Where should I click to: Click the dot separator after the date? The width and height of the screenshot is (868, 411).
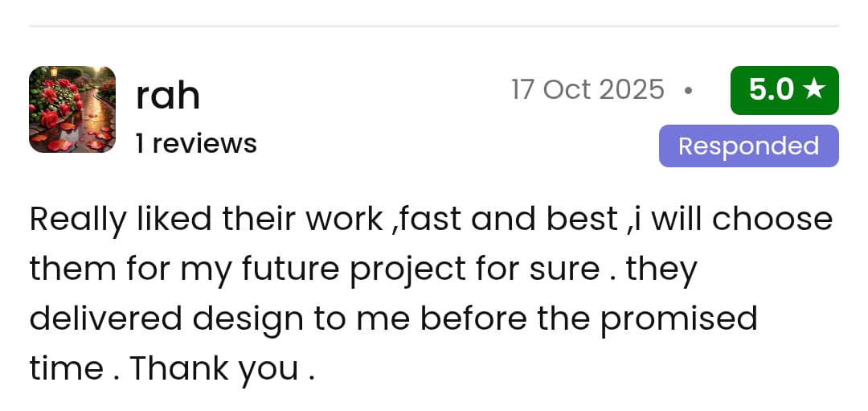coord(688,91)
